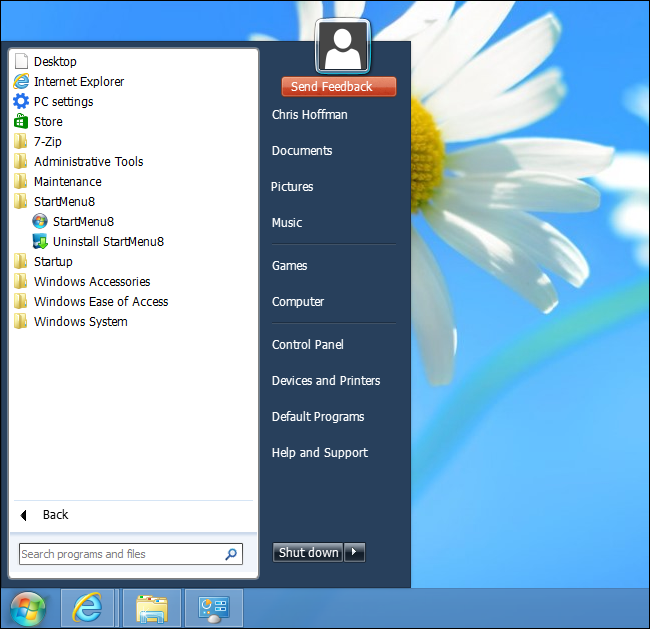Select the Store entry label
The height and width of the screenshot is (629, 650).
pyautogui.click(x=48, y=121)
